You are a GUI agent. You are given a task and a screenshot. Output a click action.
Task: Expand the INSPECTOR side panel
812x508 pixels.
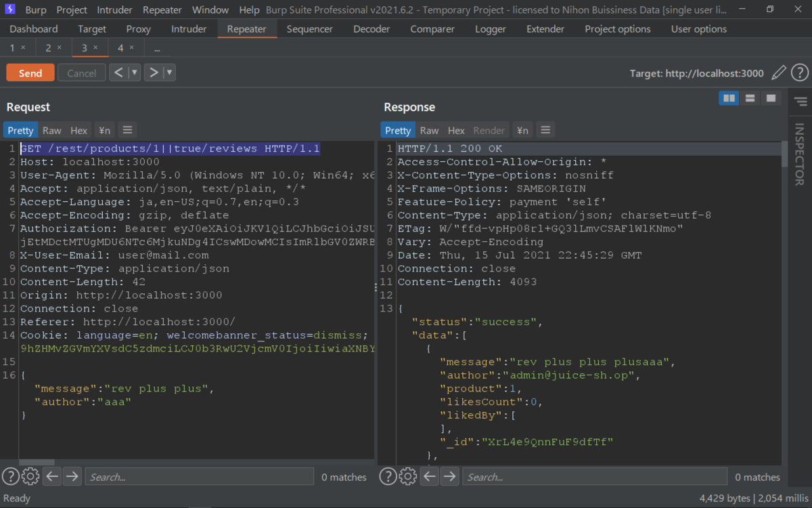(800, 154)
